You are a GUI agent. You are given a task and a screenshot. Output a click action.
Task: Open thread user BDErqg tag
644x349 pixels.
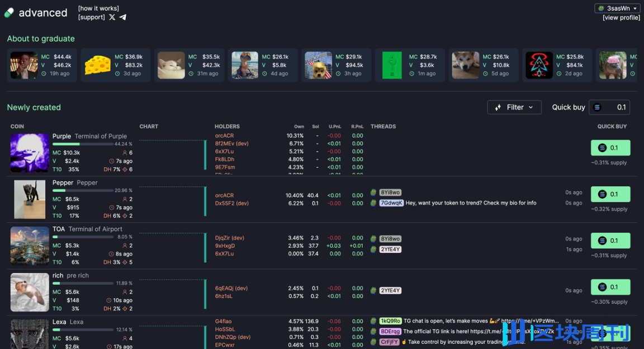click(390, 331)
